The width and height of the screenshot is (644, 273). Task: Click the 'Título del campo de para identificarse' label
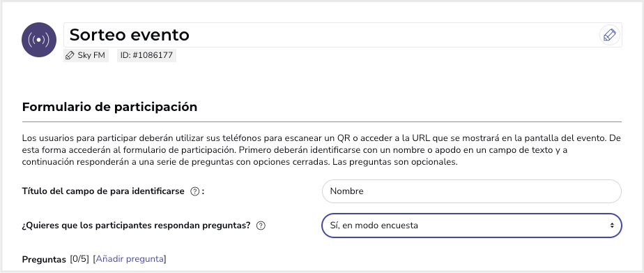pyautogui.click(x=103, y=191)
